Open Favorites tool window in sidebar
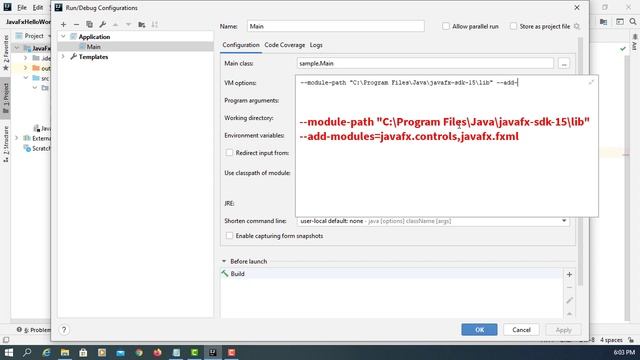The width and height of the screenshot is (640, 360). click(x=6, y=52)
